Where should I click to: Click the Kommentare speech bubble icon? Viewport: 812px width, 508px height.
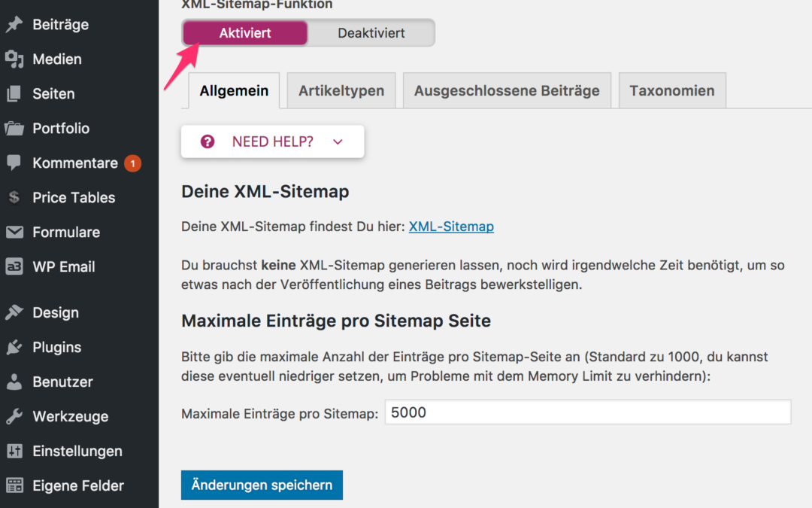(14, 163)
